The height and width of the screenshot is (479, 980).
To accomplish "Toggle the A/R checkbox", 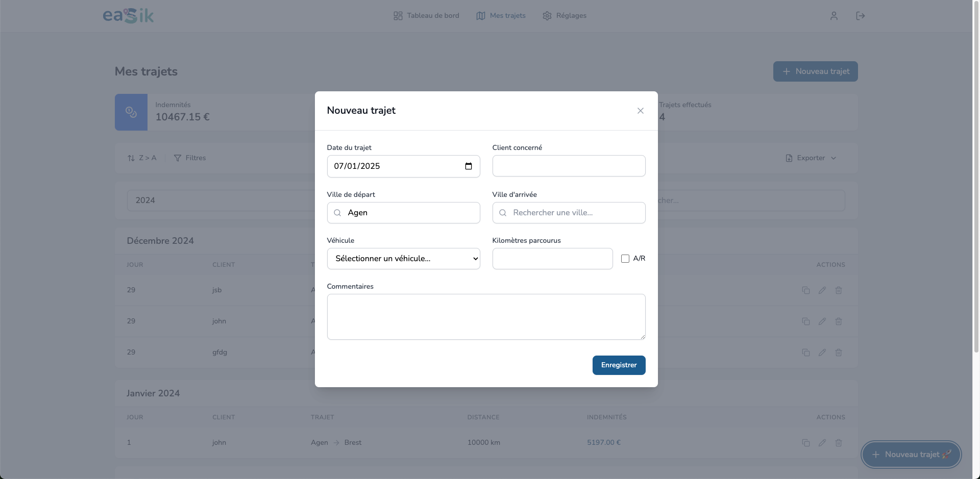I will point(625,259).
